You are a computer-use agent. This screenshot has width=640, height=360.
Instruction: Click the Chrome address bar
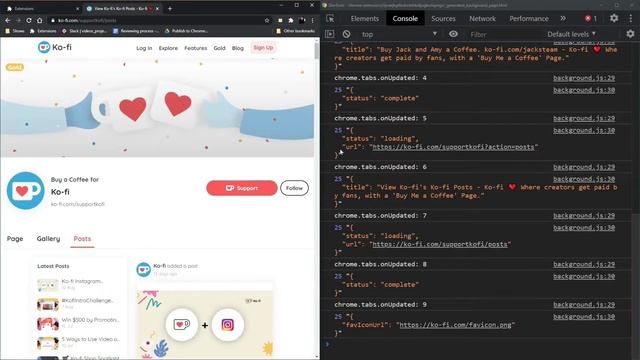coord(159,20)
